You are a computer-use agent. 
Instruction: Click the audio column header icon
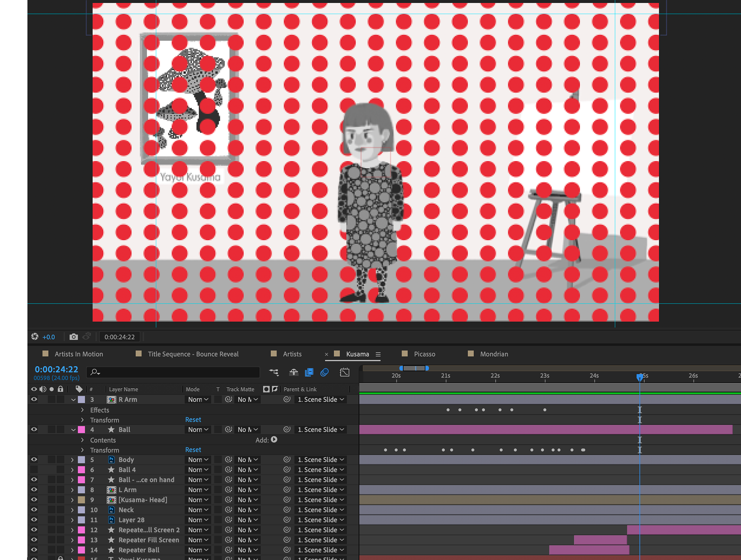point(43,389)
